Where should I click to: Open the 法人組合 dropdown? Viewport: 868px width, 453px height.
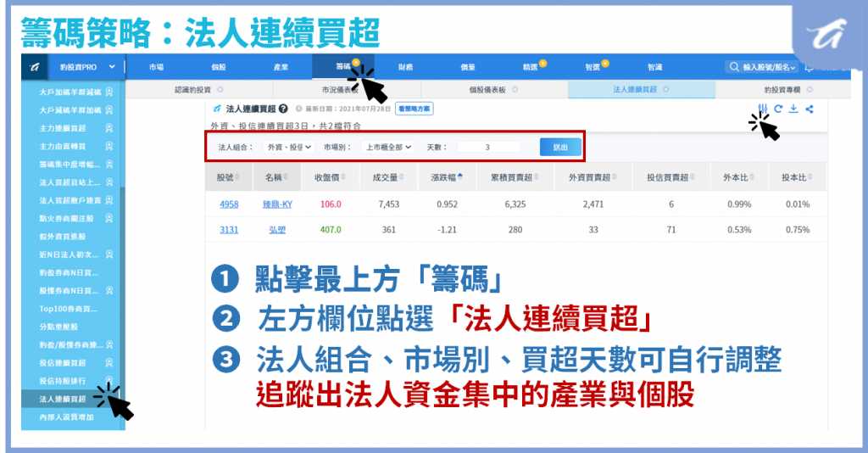click(x=288, y=148)
